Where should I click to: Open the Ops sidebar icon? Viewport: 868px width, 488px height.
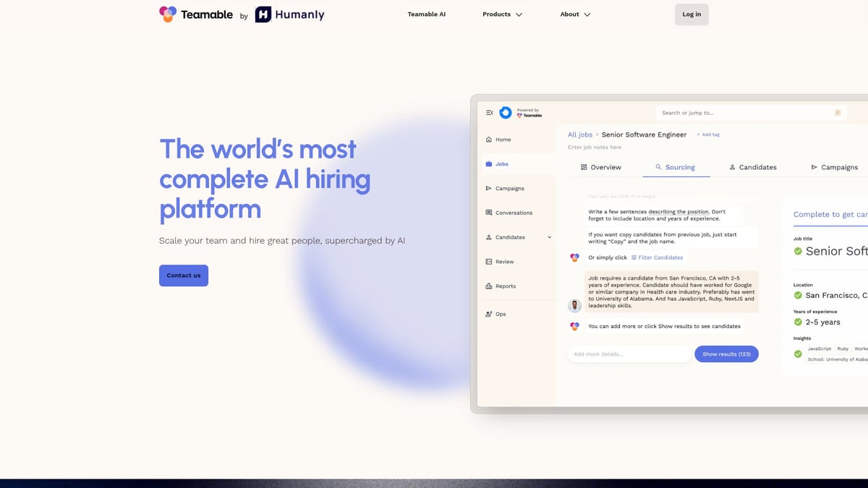pyautogui.click(x=498, y=314)
